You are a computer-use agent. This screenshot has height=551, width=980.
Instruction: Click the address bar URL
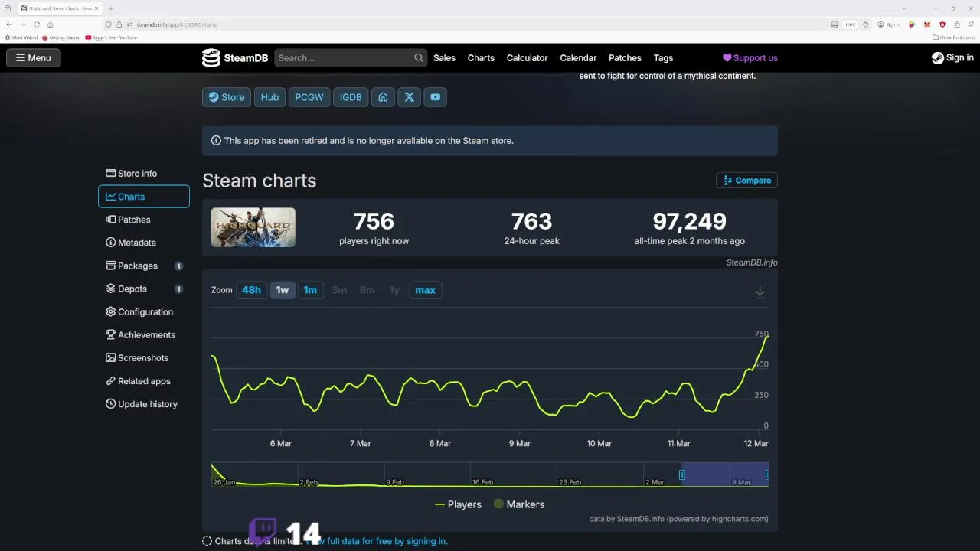pos(177,24)
